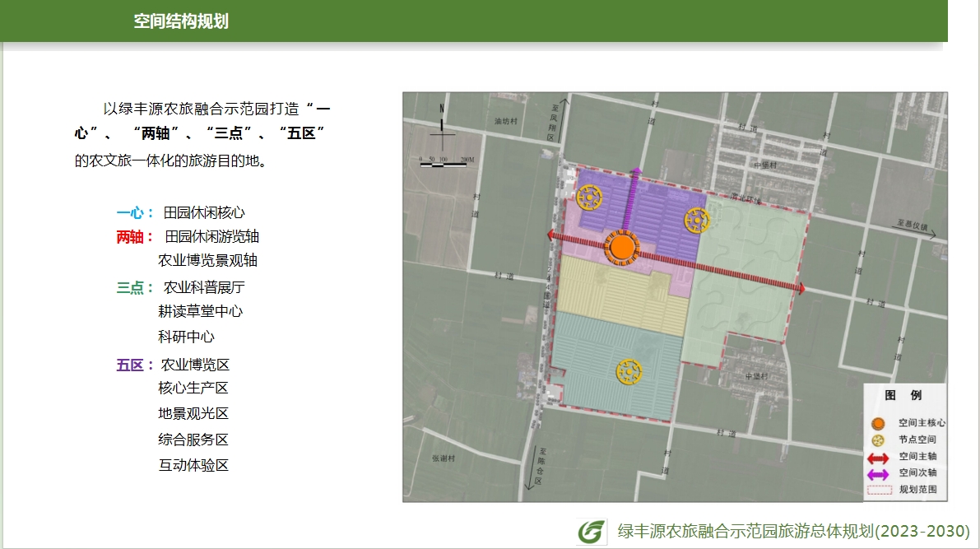Select the yellow node icon in the teal zone
This screenshot has width=980, height=549.
[629, 371]
